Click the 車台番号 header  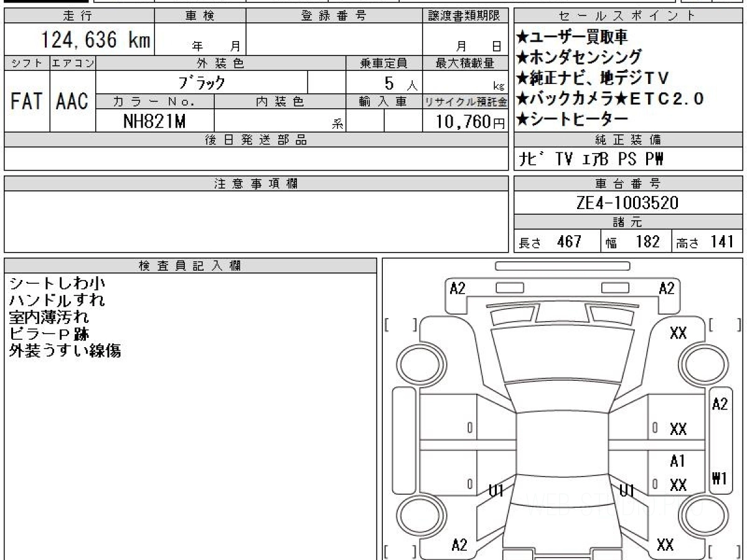pyautogui.click(x=628, y=183)
